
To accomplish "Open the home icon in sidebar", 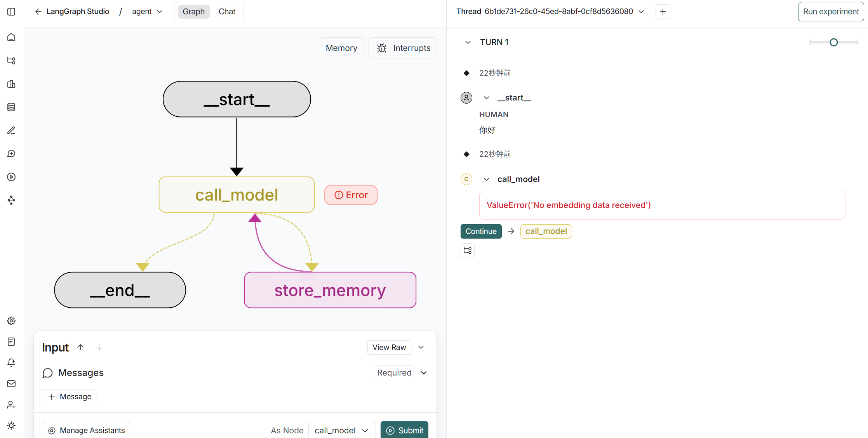I will [11, 37].
